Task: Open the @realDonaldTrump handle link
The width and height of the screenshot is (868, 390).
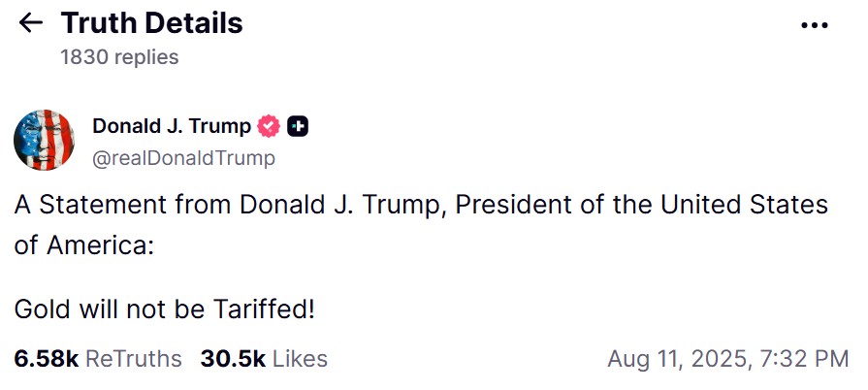Action: [183, 157]
